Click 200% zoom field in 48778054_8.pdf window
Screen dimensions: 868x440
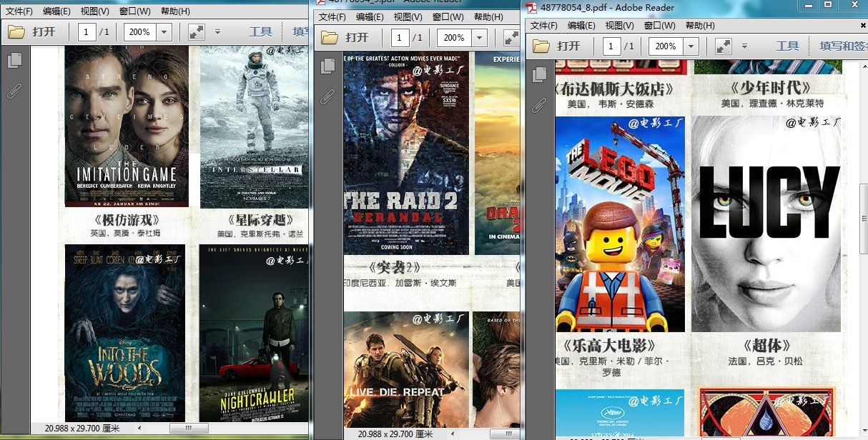coord(666,46)
